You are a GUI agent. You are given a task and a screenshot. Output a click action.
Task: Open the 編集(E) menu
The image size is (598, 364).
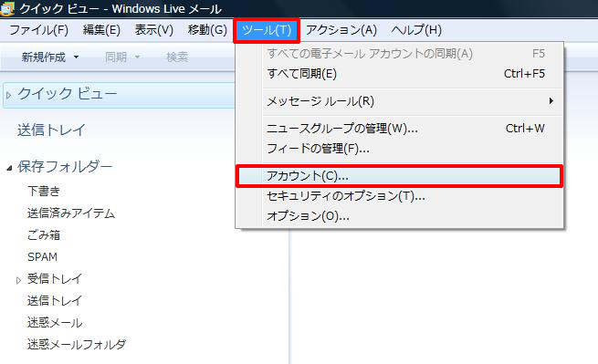(x=101, y=30)
